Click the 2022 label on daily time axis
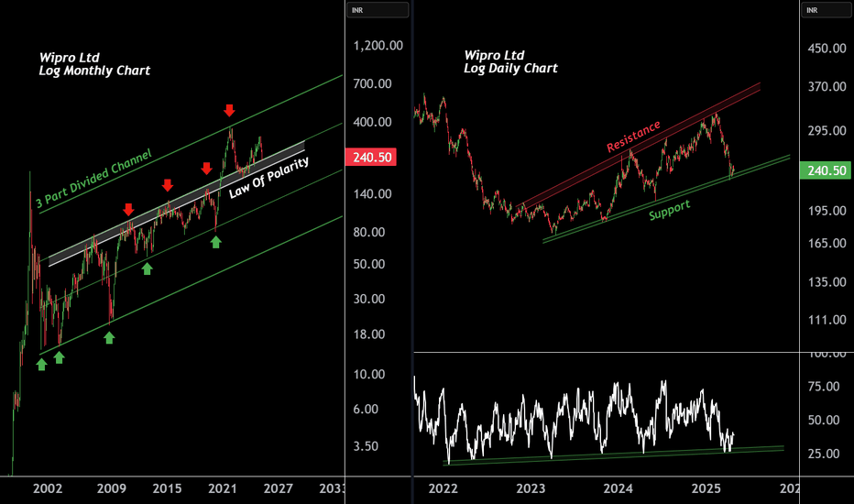854x504 pixels. [443, 488]
